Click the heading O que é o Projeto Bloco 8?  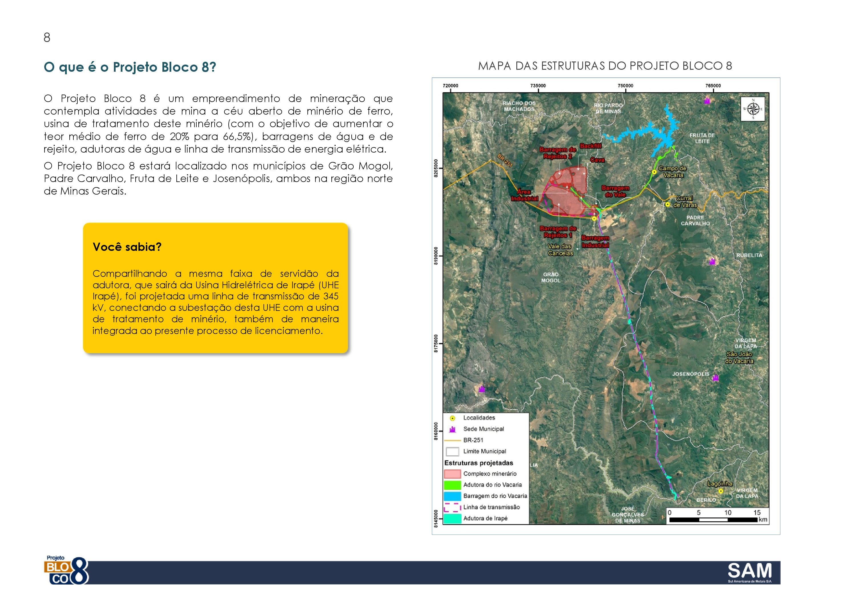[130, 67]
